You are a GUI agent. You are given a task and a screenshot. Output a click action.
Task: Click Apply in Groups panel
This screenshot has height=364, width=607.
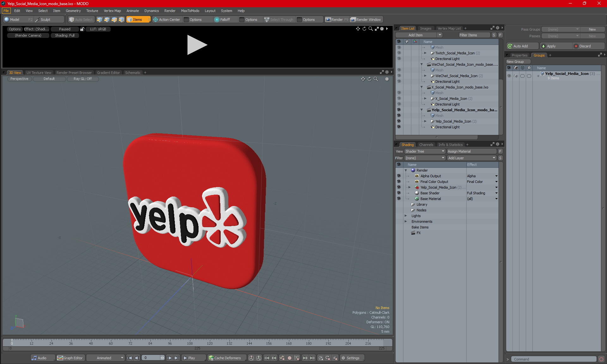[x=555, y=46]
